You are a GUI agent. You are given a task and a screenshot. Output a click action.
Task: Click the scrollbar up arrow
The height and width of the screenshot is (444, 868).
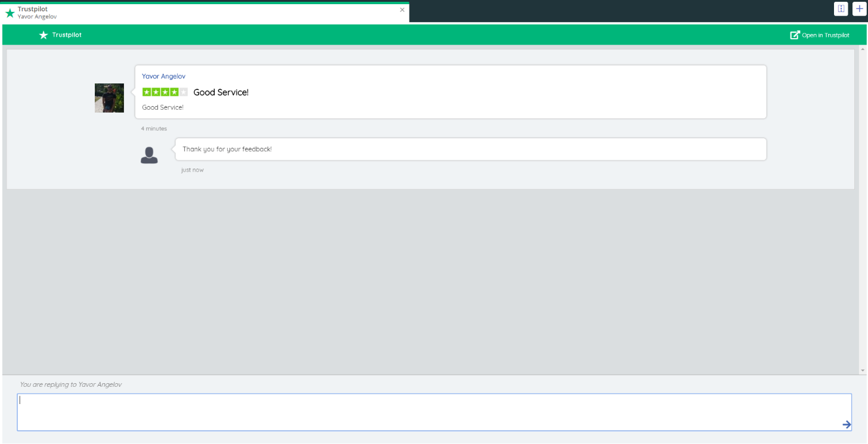pyautogui.click(x=861, y=51)
